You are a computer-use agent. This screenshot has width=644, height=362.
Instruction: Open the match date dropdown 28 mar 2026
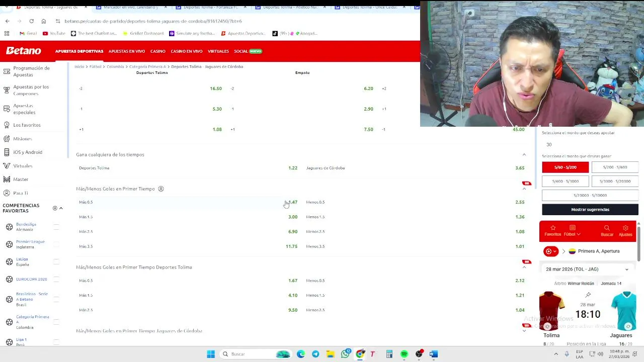[x=587, y=269]
